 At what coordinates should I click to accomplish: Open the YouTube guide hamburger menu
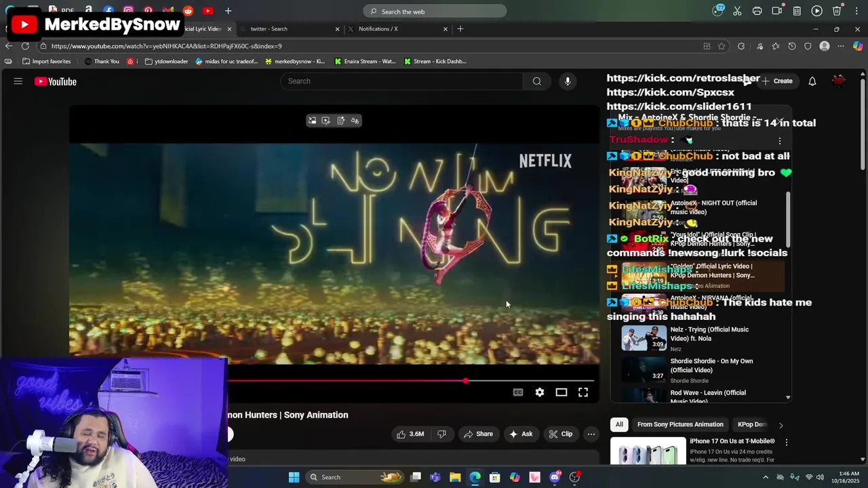(x=18, y=81)
